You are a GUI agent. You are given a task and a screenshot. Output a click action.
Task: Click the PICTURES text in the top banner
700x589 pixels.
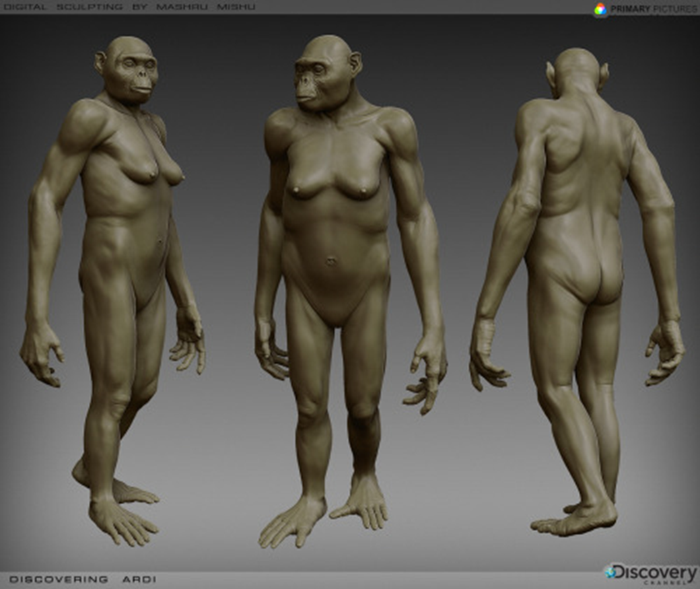point(676,9)
